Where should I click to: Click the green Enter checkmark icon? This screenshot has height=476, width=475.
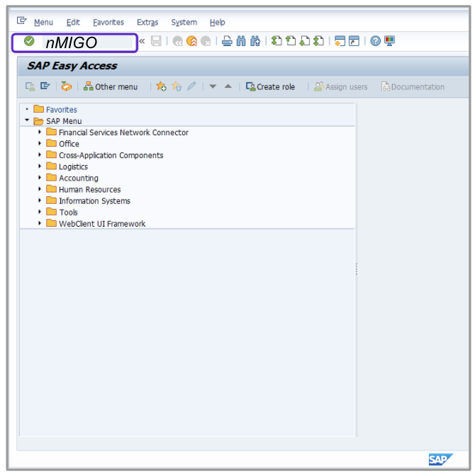pyautogui.click(x=29, y=41)
